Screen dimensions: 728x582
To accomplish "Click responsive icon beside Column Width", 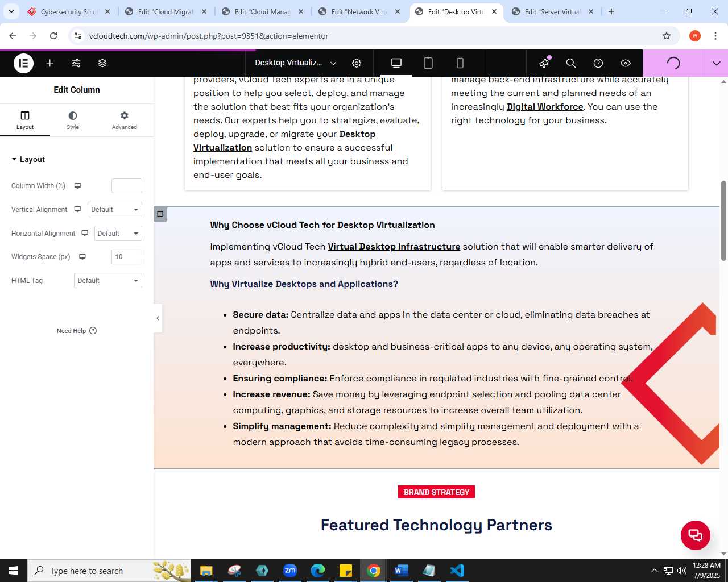I will 78,186.
